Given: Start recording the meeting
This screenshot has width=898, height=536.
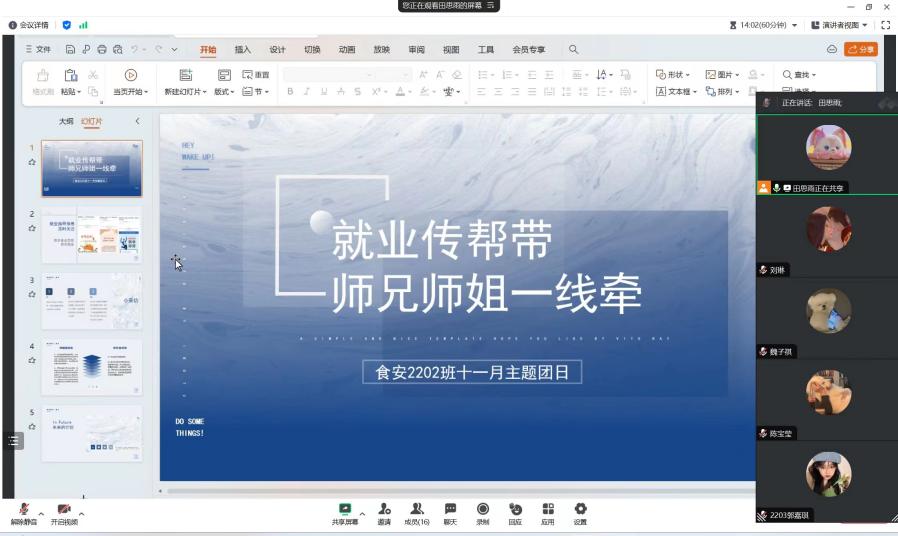Looking at the screenshot, I should point(483,510).
